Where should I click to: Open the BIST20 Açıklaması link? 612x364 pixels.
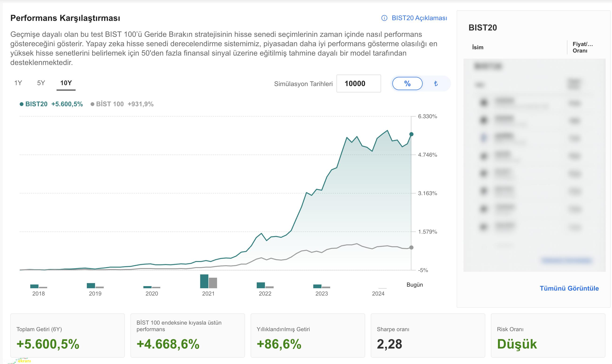pos(419,18)
